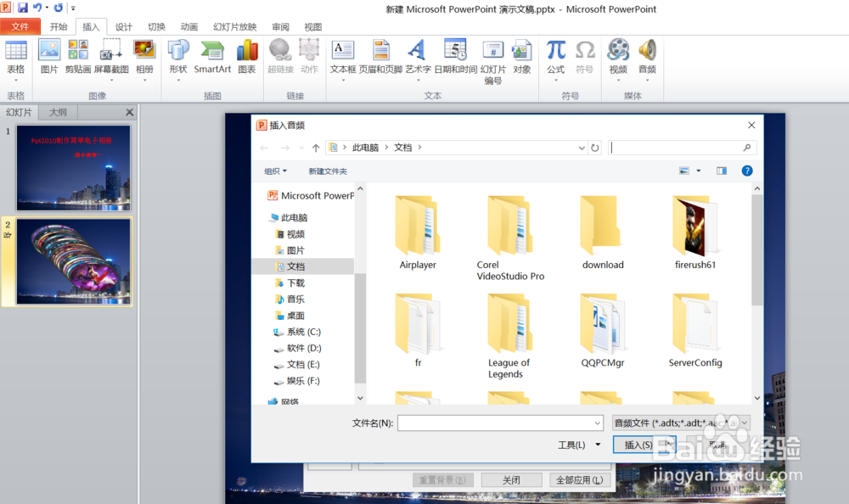Open the Clip Art (剪贴画) tool

[x=78, y=58]
